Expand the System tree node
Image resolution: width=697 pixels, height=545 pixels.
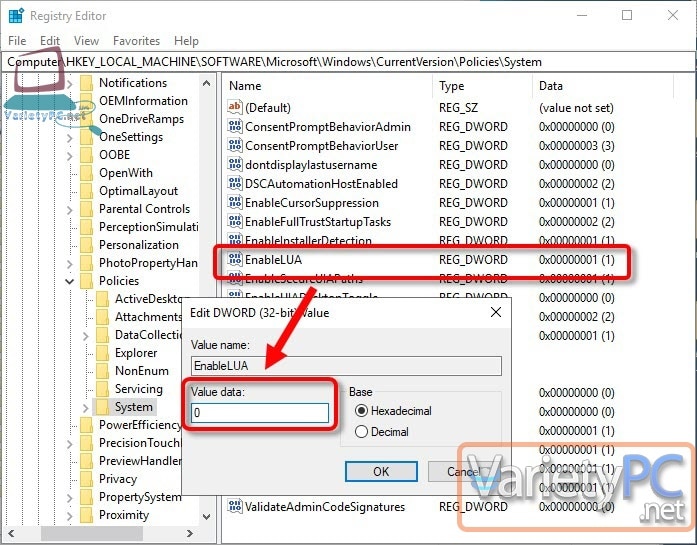point(86,407)
